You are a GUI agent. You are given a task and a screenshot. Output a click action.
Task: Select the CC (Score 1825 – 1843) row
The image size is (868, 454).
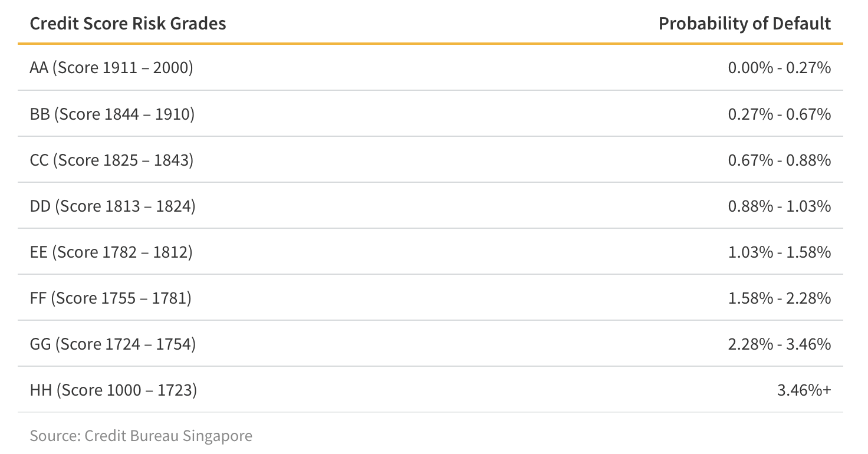111,160
